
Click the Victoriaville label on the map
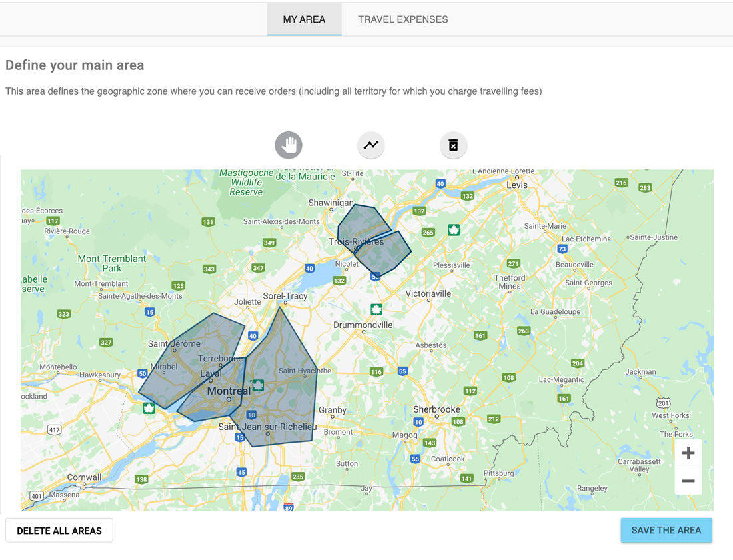428,293
